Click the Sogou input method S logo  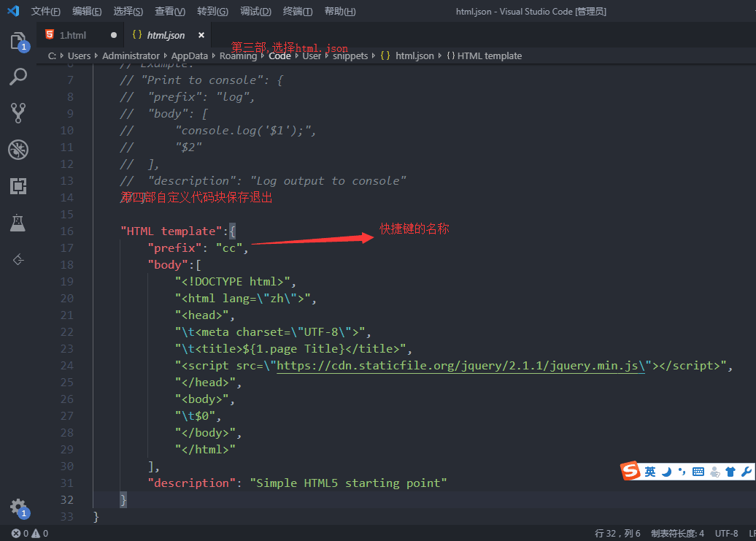[x=630, y=471]
